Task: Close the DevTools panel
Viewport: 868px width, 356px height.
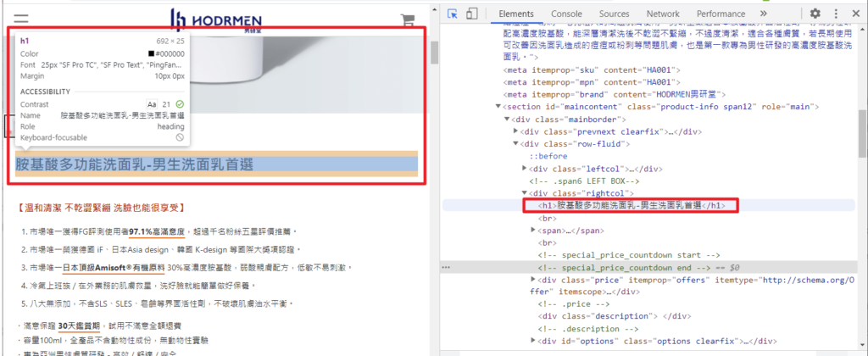Action: click(x=854, y=14)
